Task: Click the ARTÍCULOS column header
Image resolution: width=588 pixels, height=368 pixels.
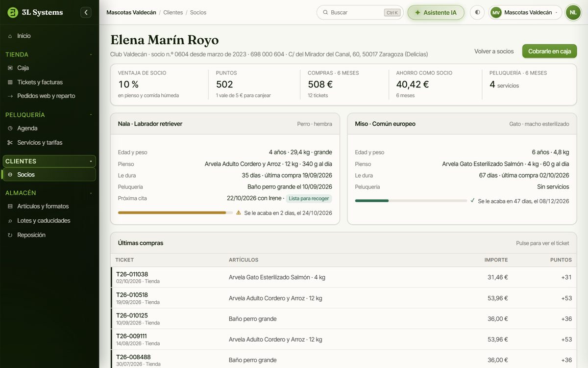Action: (x=244, y=260)
